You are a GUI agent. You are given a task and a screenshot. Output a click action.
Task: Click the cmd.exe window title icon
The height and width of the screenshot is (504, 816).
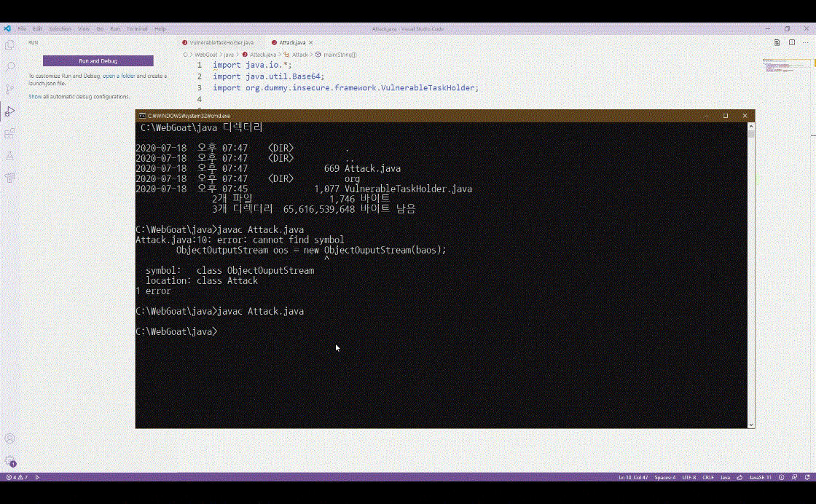[x=141, y=116]
